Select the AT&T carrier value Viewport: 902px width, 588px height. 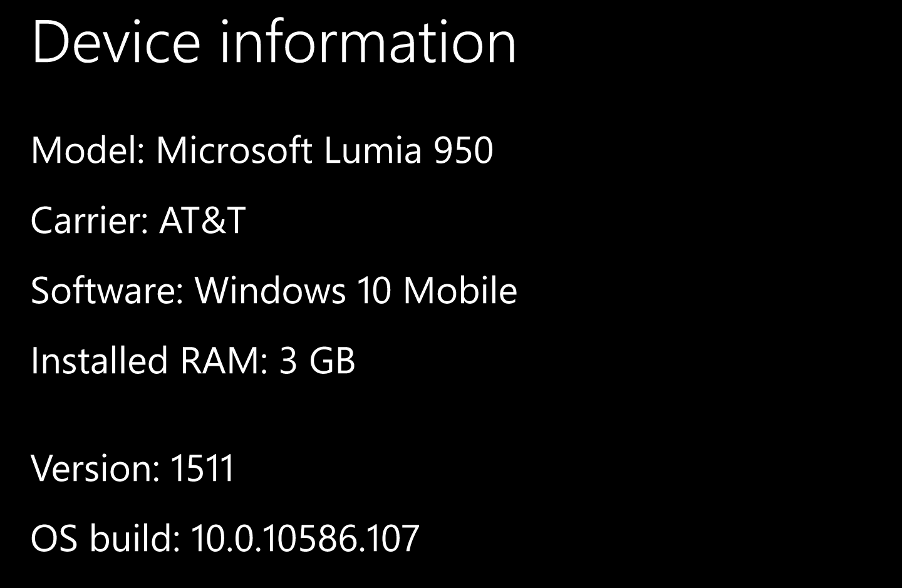point(202,221)
